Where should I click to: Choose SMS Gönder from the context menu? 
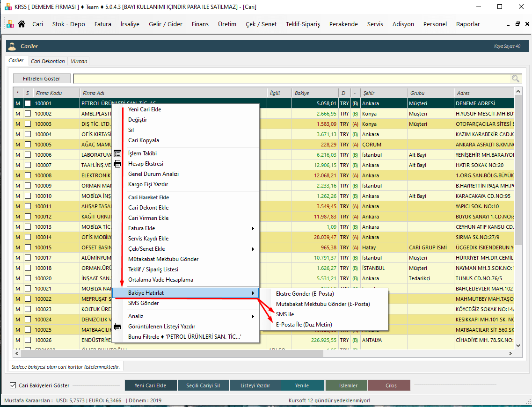(186, 303)
